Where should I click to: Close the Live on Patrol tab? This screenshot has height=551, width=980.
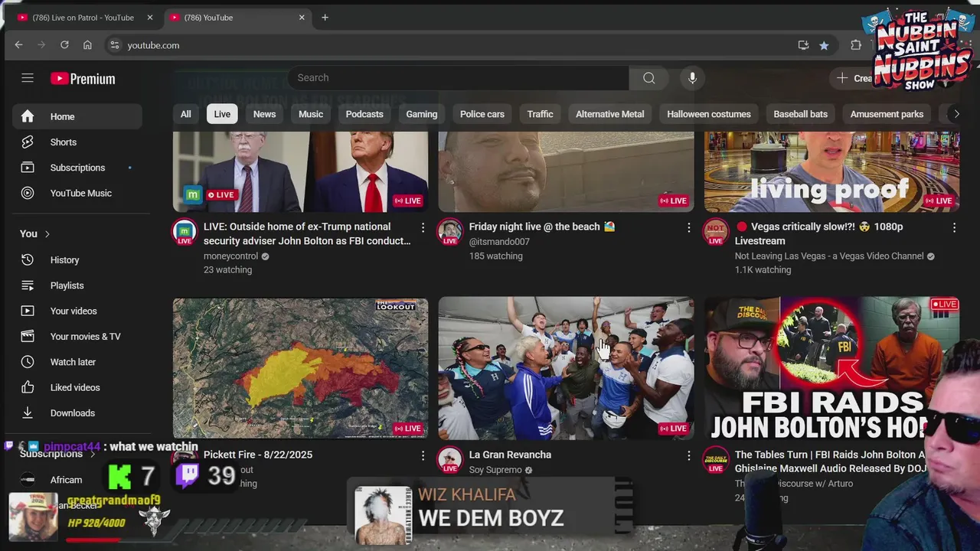(149, 18)
